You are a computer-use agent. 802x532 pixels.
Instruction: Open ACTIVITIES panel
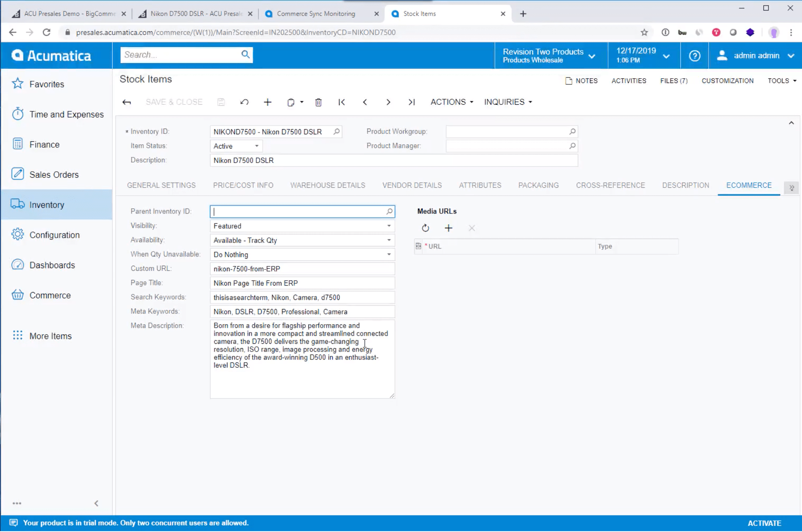pyautogui.click(x=629, y=81)
